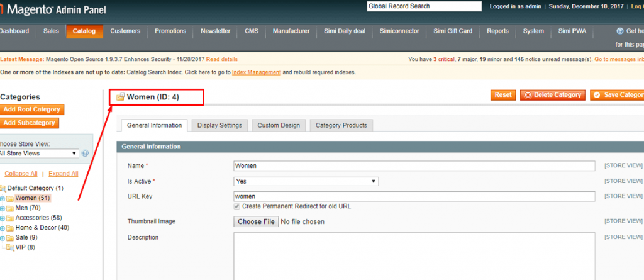
Task: Switch to the Category Products tab
Action: pos(341,125)
